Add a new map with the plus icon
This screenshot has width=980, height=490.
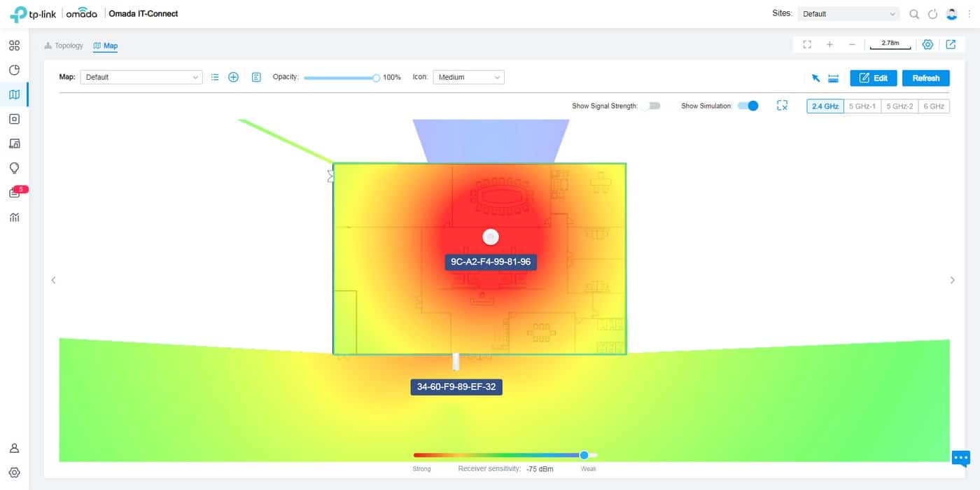pos(233,77)
